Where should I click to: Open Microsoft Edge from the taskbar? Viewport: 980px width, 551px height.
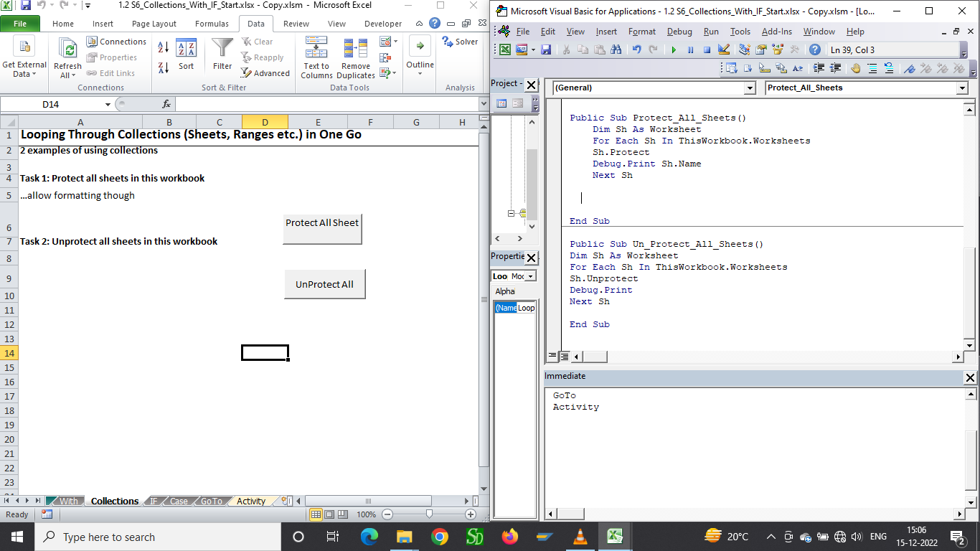pos(369,537)
